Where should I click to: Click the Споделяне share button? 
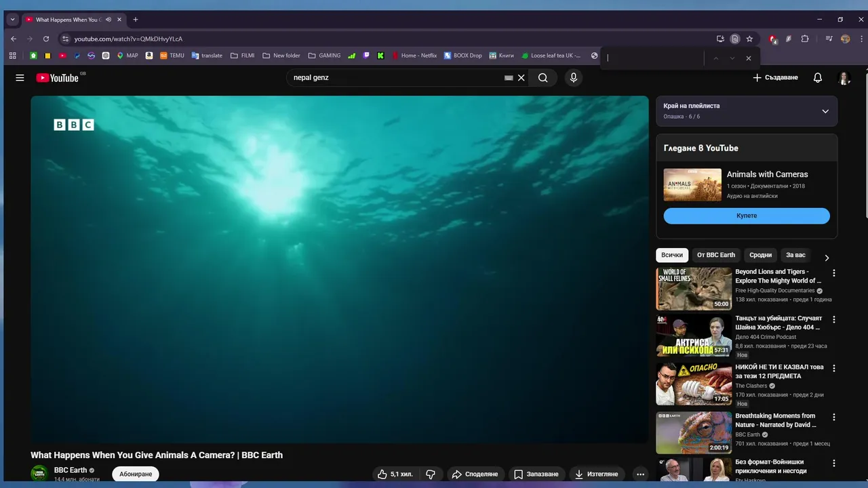click(475, 474)
